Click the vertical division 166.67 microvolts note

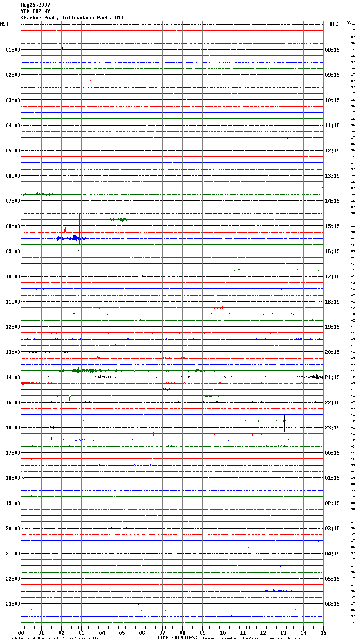click(x=53, y=639)
